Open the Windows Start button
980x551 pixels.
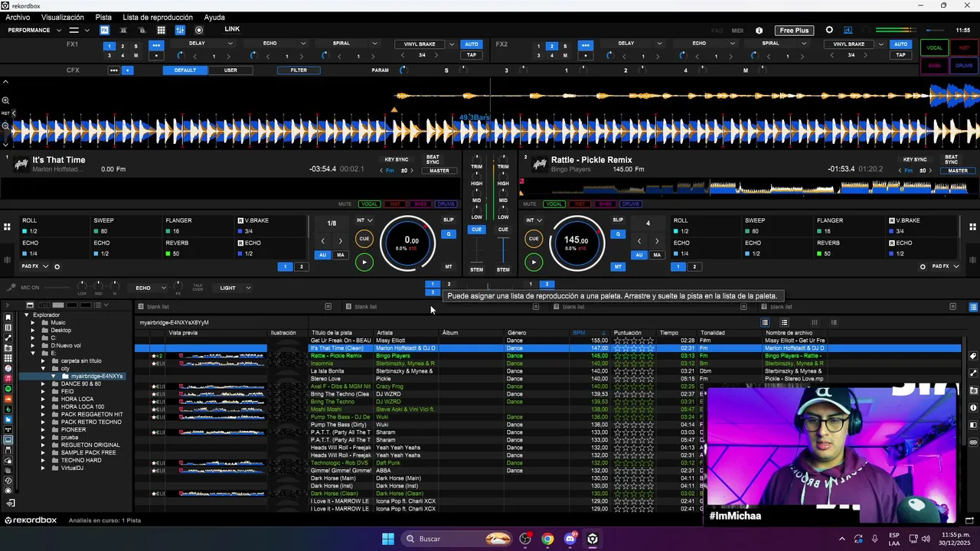coord(388,539)
